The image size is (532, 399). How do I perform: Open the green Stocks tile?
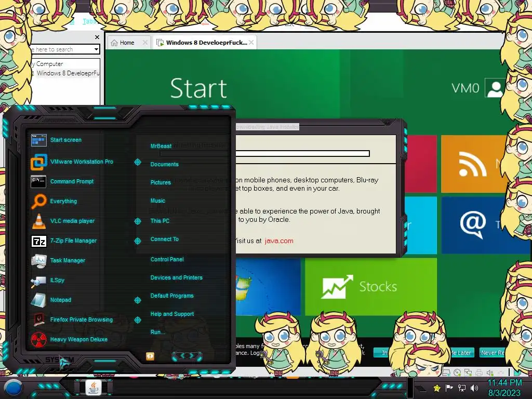click(x=370, y=287)
